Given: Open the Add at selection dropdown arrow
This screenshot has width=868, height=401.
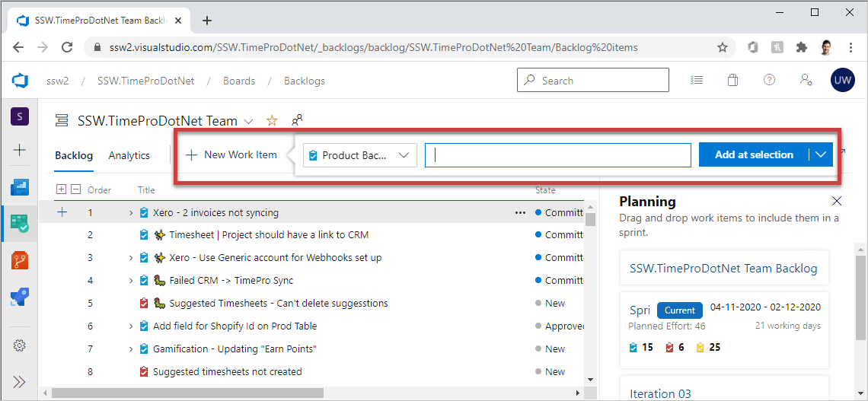Looking at the screenshot, I should point(821,154).
